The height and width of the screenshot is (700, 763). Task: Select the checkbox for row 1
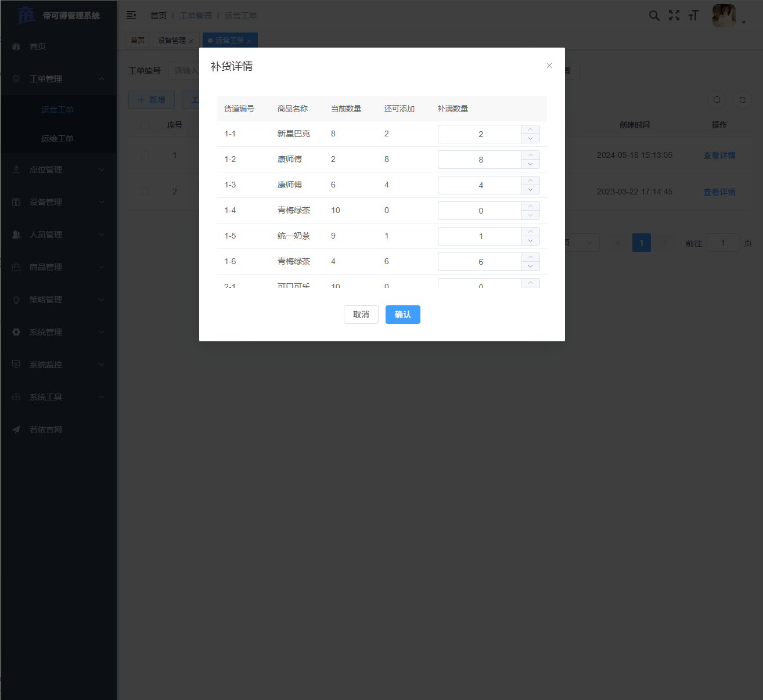[x=145, y=155]
